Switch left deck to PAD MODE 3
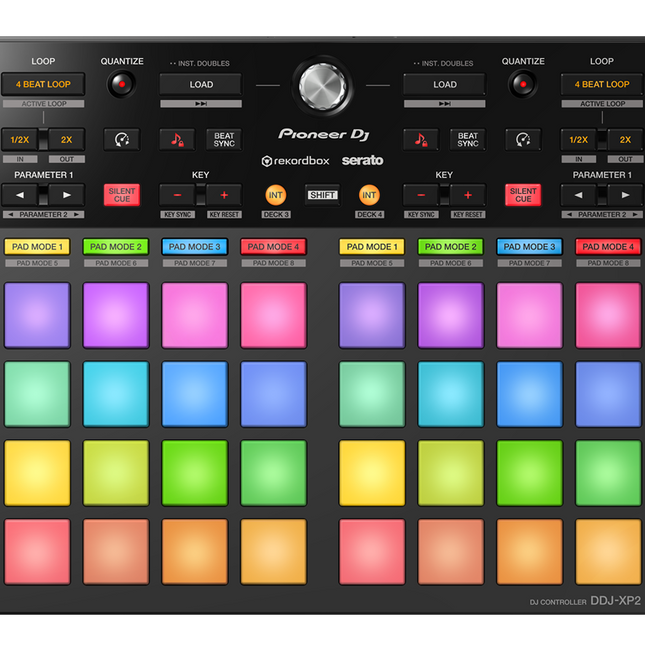This screenshot has height=645, width=645. (x=195, y=247)
